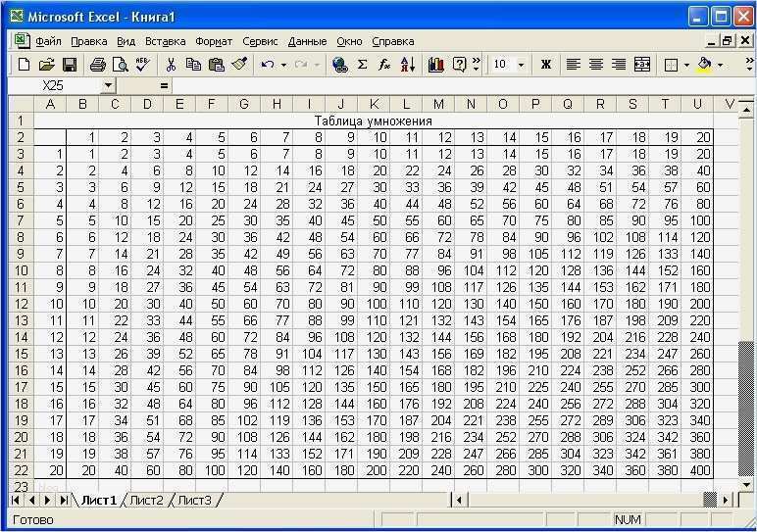
Task: Insert a hyperlink with the globe icon
Action: (x=340, y=64)
